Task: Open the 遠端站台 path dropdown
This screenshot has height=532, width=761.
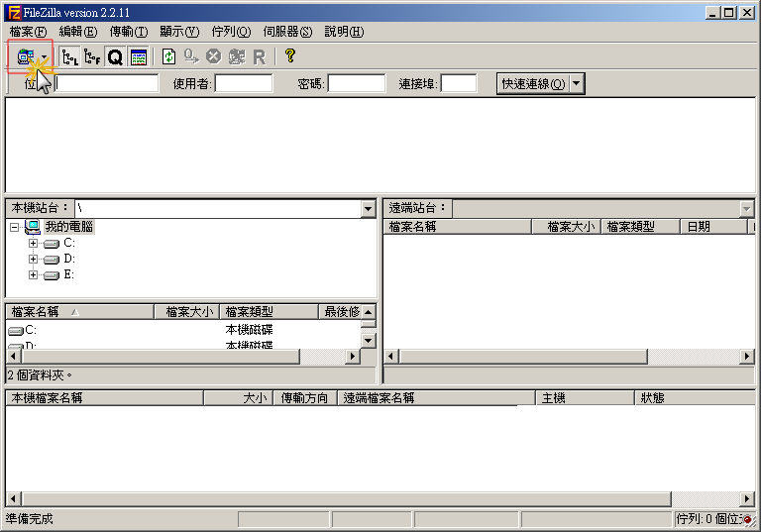Action: [746, 209]
